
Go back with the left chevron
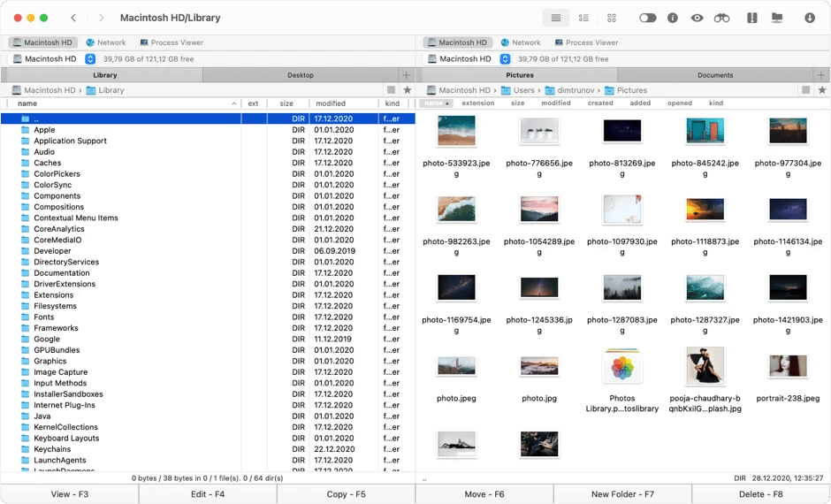(73, 18)
